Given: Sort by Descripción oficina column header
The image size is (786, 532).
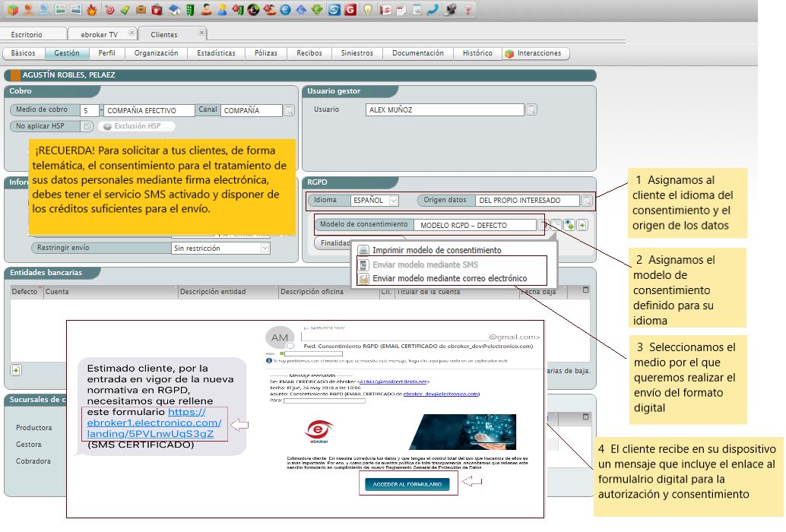Looking at the screenshot, I should click(x=328, y=292).
